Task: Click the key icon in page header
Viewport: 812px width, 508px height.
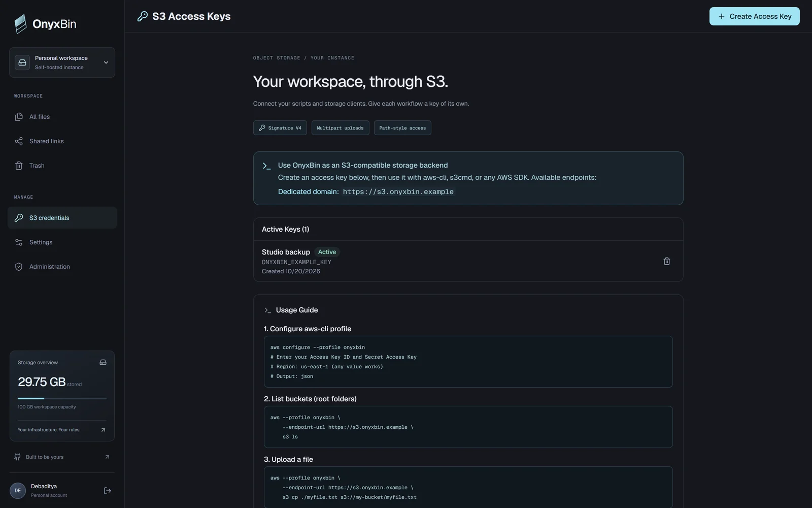Action: click(143, 16)
